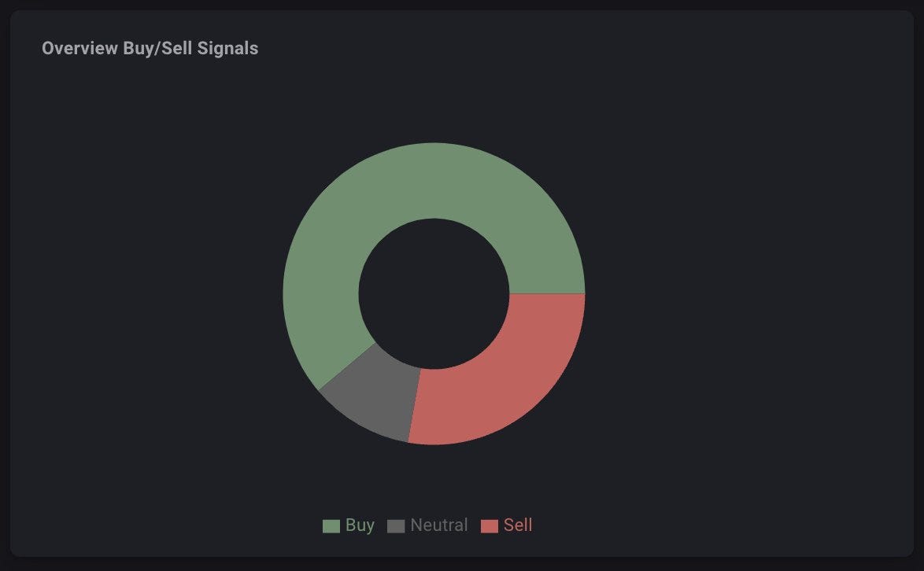Click the word "Buy" in the legend
This screenshot has height=571, width=924.
pos(360,525)
